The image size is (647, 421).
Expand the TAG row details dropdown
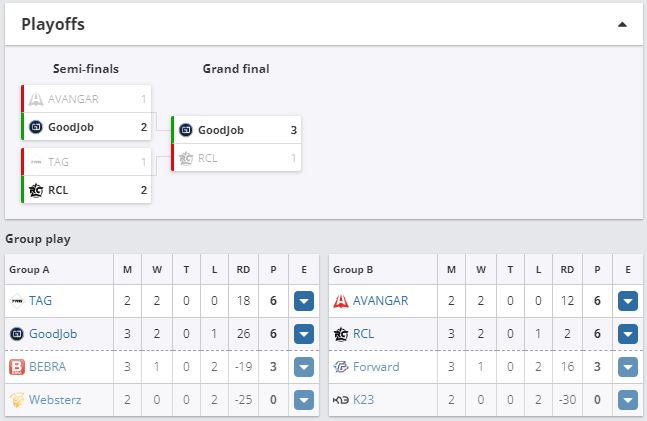pos(304,301)
